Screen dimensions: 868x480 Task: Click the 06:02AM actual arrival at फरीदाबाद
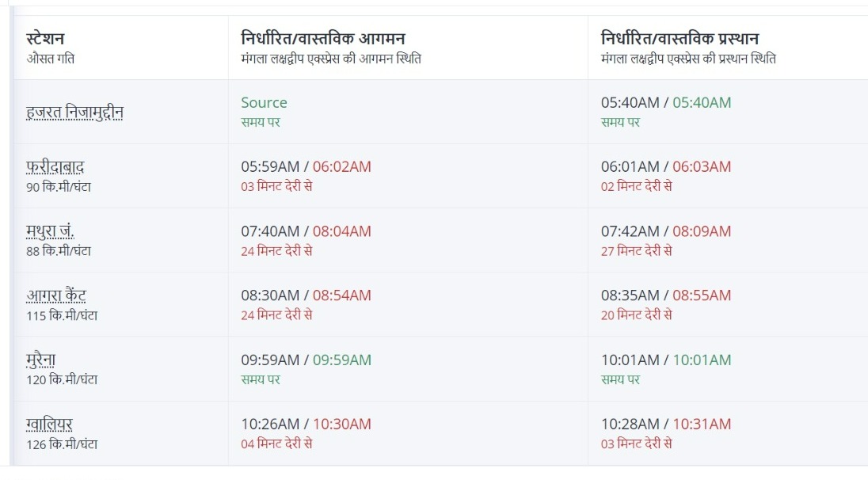pyautogui.click(x=341, y=166)
